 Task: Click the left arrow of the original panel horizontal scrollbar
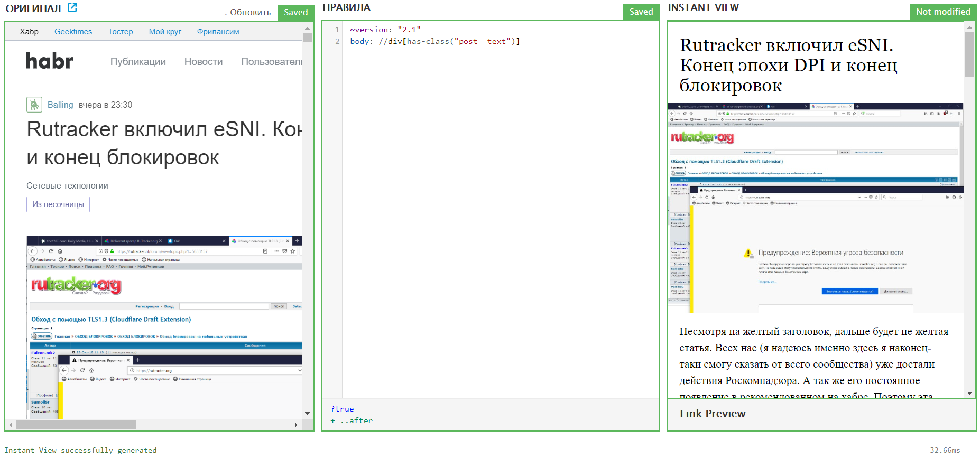point(12,425)
